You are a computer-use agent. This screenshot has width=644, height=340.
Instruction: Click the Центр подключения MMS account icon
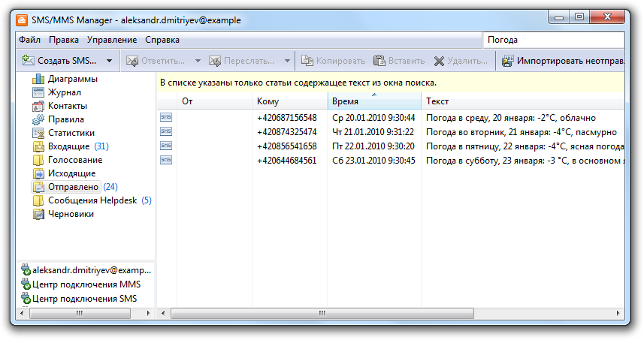coord(26,285)
